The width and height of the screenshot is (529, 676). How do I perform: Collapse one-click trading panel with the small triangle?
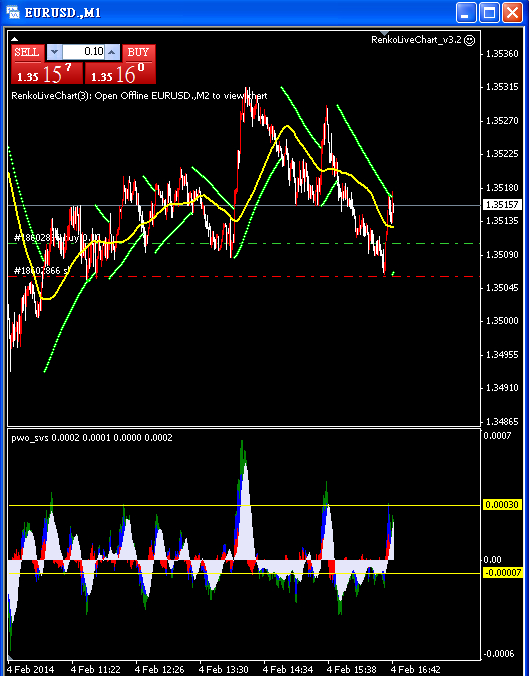coord(14,39)
